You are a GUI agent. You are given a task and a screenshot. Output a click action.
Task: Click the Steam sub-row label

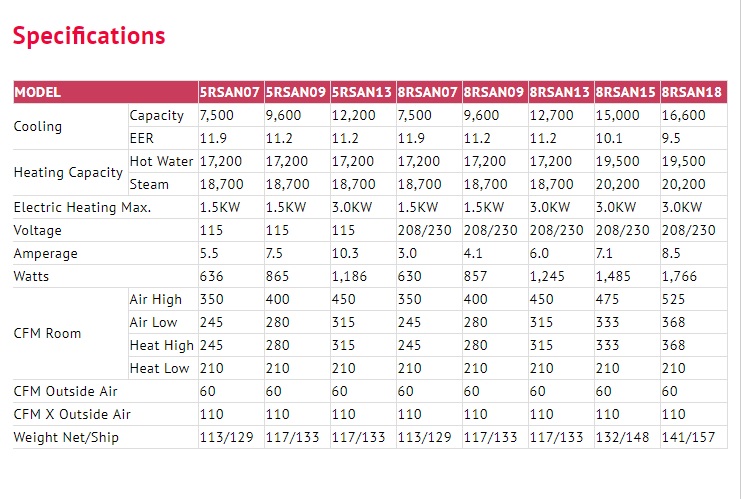point(149,185)
